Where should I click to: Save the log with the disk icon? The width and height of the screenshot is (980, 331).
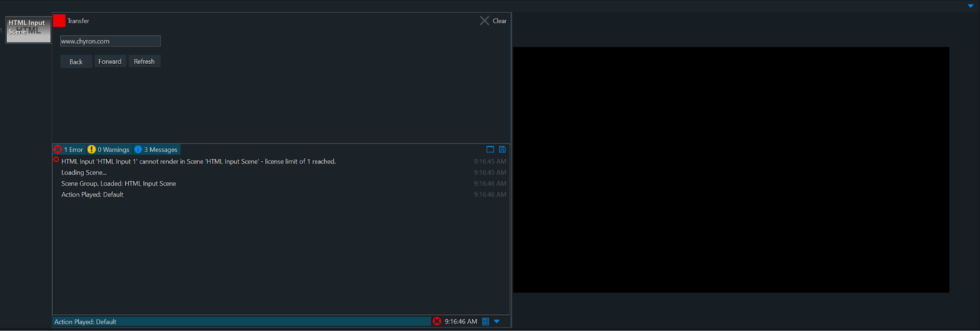click(x=502, y=150)
